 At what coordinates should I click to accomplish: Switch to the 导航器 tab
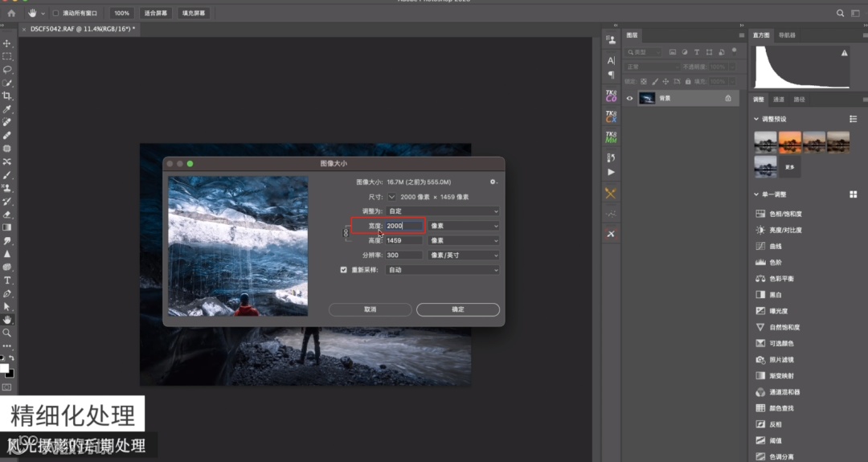787,35
